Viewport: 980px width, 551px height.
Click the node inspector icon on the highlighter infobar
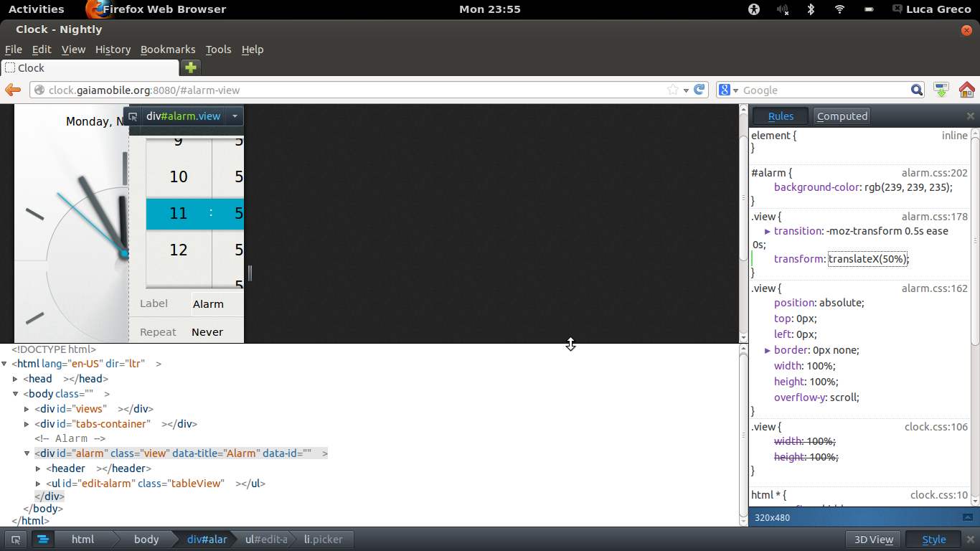tap(133, 116)
